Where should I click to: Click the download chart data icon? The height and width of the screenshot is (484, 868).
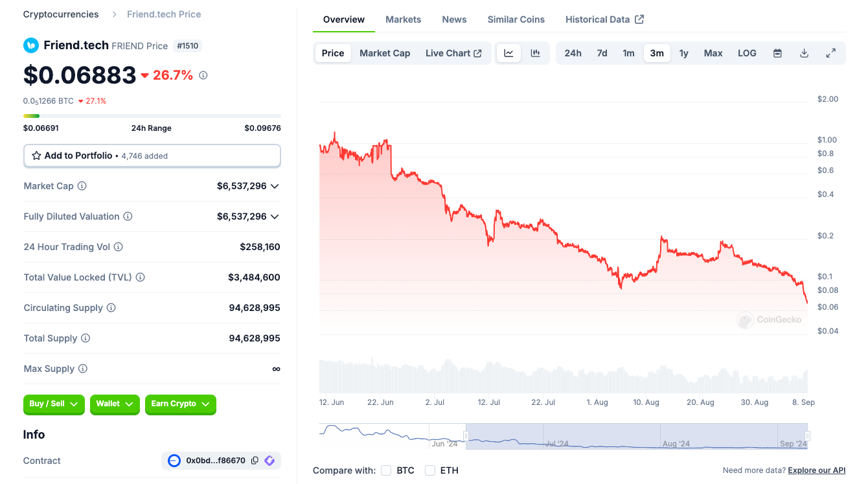(x=804, y=53)
